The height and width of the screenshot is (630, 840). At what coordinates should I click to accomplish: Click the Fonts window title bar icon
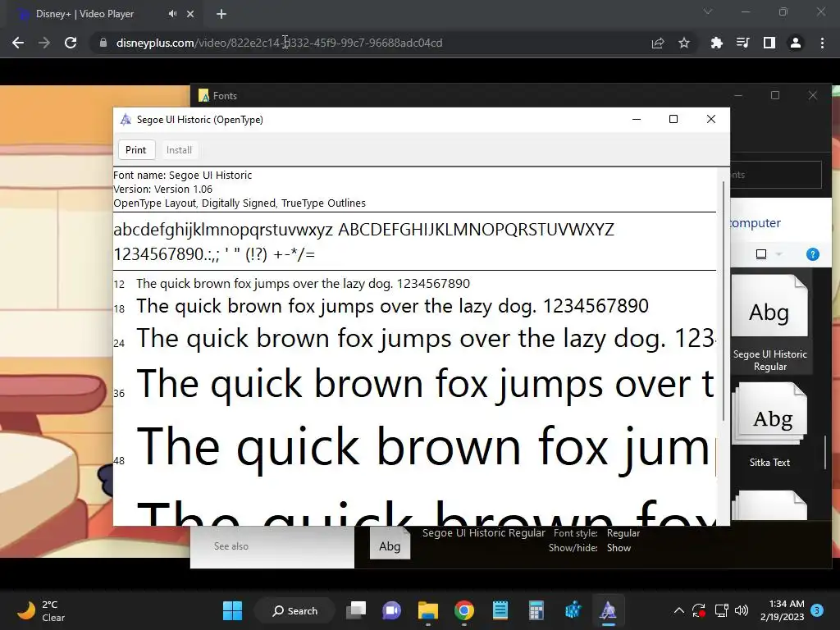pos(203,96)
